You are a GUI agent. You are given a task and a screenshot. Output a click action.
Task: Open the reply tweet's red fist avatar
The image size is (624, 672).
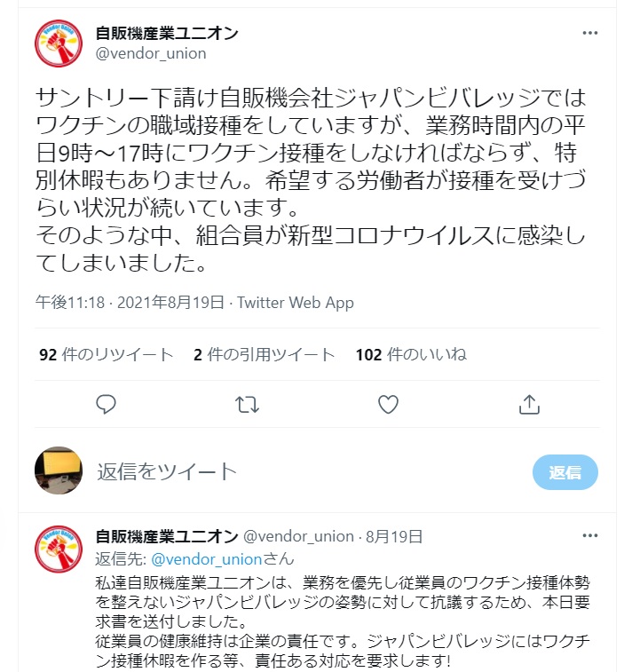point(59,549)
